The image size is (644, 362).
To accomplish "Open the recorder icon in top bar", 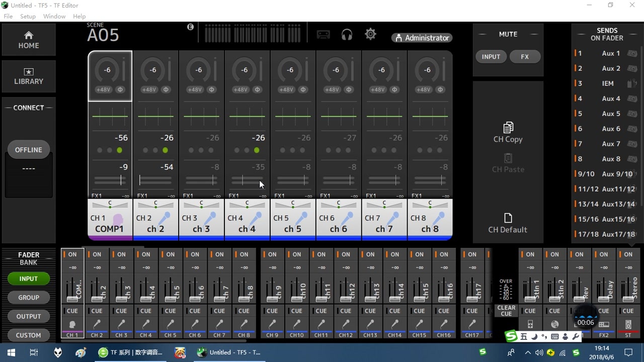I will [323, 34].
